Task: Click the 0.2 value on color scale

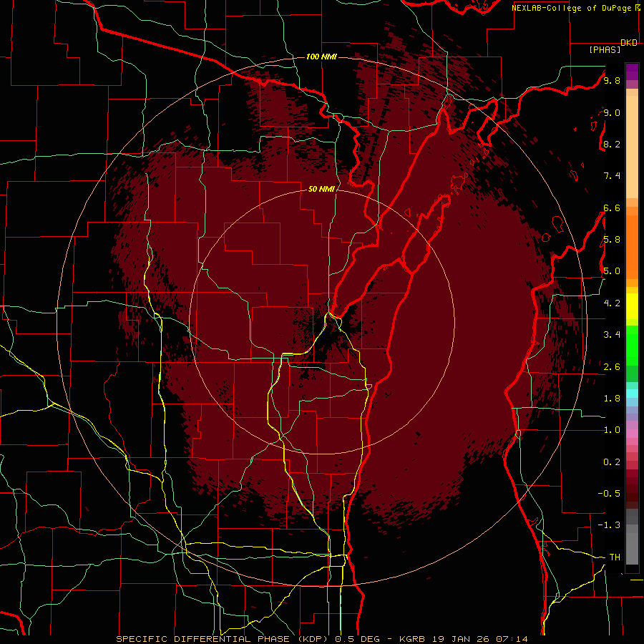Action: click(x=612, y=462)
